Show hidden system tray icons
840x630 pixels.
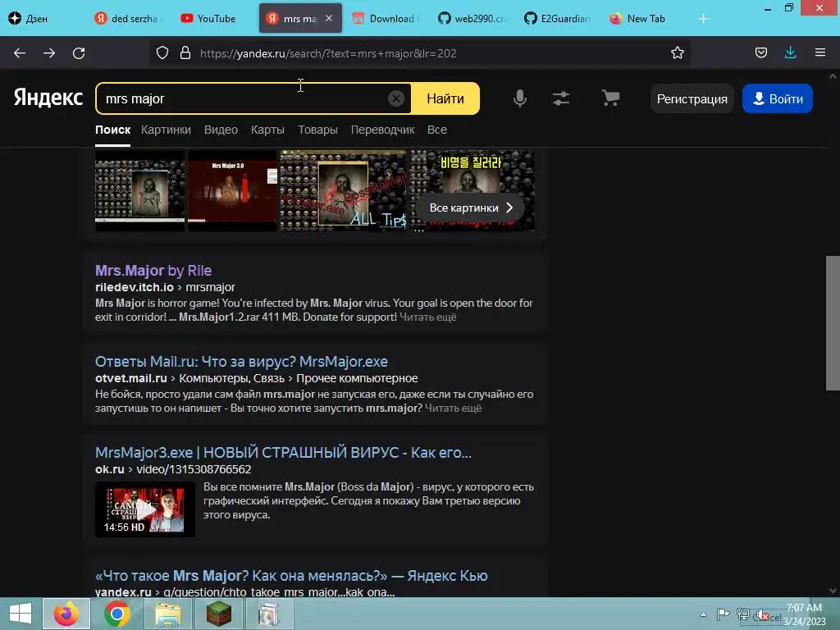coord(703,614)
